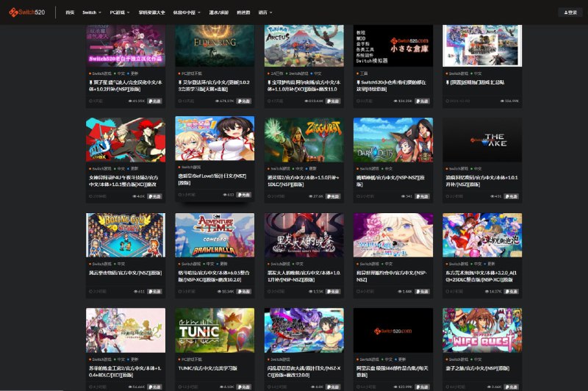
Task: Open the 首页 home menu item
Action: coord(70,12)
